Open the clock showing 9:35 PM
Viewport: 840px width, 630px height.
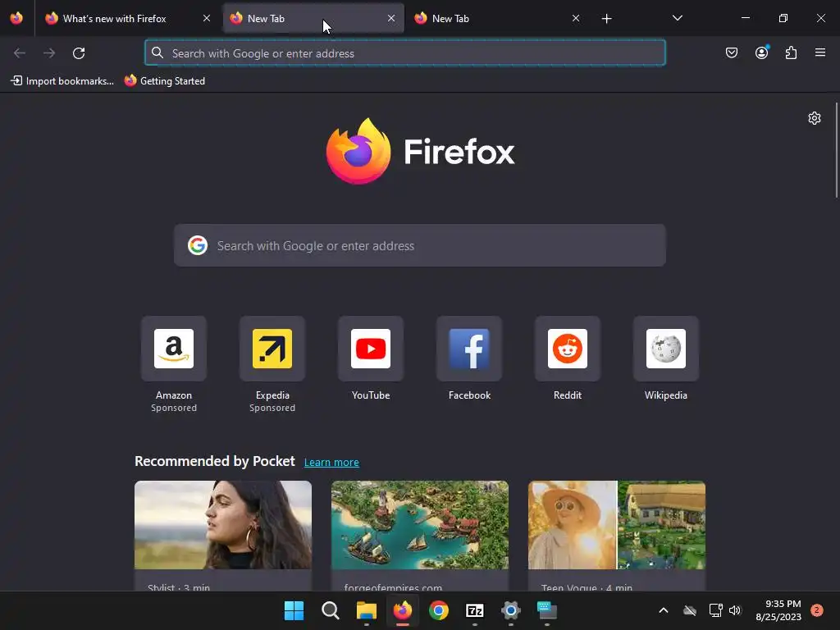[778, 610]
